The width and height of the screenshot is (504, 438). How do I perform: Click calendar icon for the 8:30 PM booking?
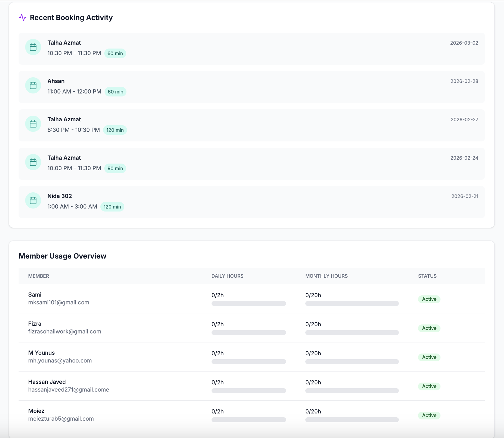click(33, 124)
